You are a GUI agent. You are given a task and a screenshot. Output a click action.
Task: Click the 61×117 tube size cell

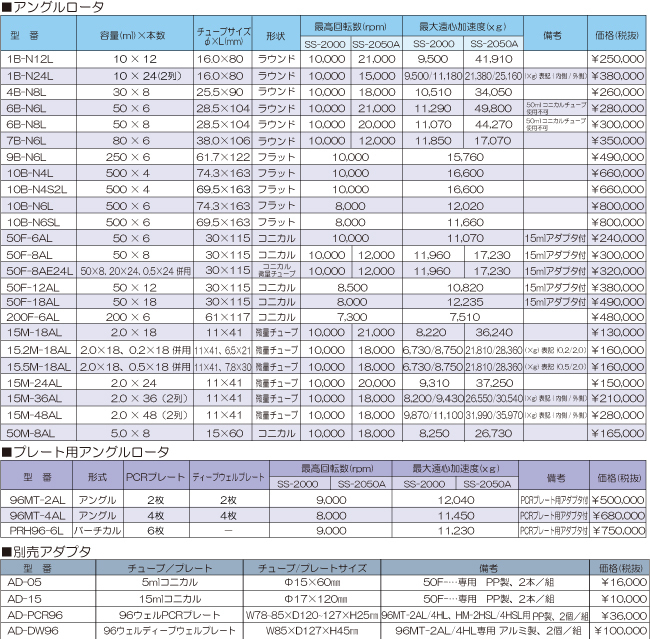228,317
